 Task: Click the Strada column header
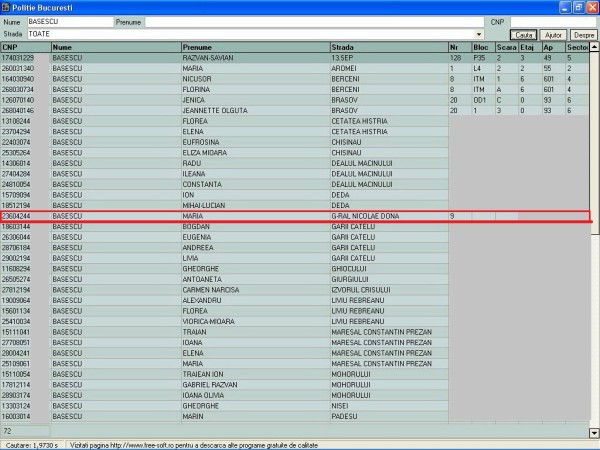point(387,47)
